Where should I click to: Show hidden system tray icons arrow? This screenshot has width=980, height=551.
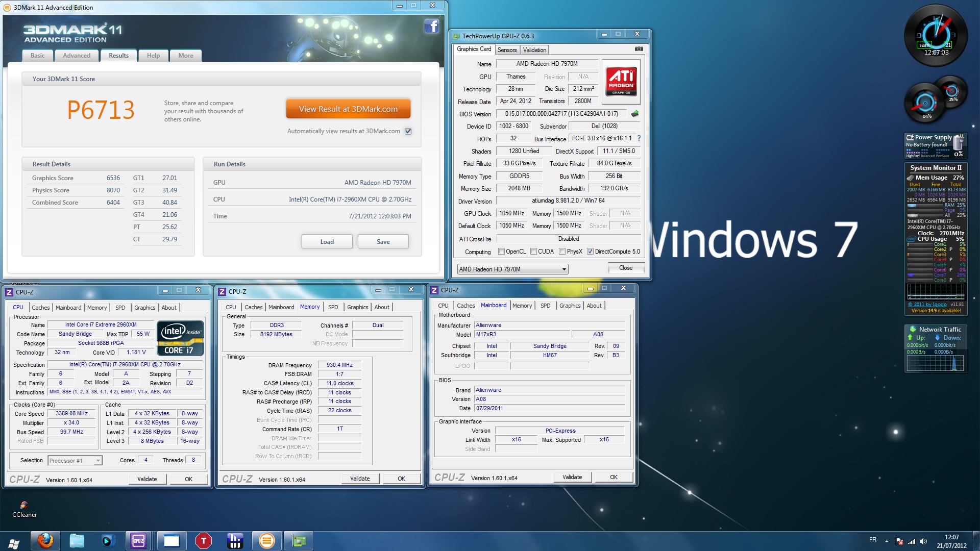[x=887, y=541]
